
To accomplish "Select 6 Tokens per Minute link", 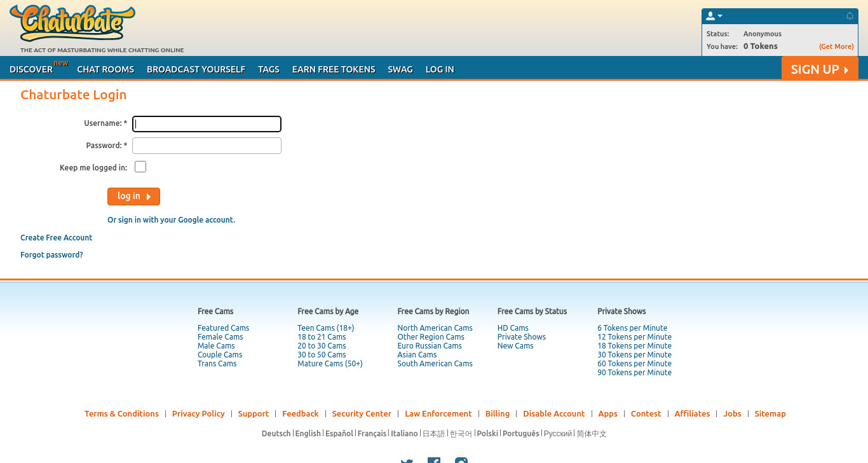I will tap(632, 328).
